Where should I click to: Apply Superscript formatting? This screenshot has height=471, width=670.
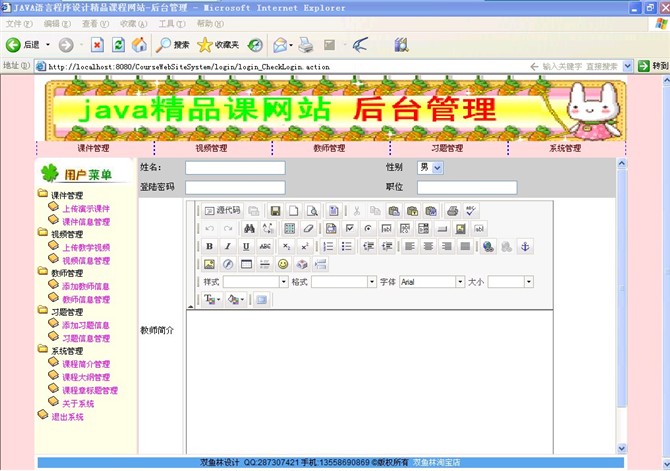(305, 247)
